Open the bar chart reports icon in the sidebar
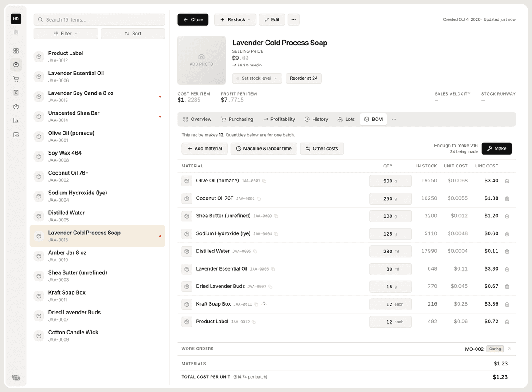 16,120
